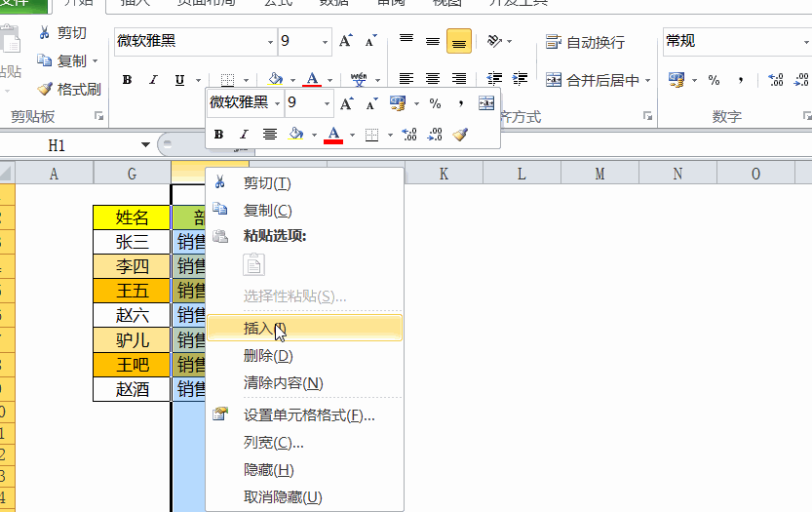Select the Format Painter brush in the ribbon

(x=45, y=89)
